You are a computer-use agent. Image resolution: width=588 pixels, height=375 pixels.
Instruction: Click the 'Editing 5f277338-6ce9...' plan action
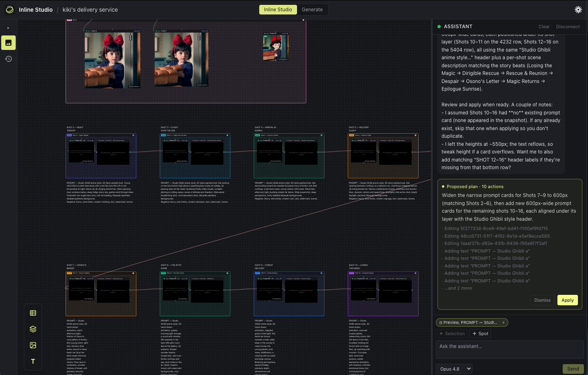point(496,228)
